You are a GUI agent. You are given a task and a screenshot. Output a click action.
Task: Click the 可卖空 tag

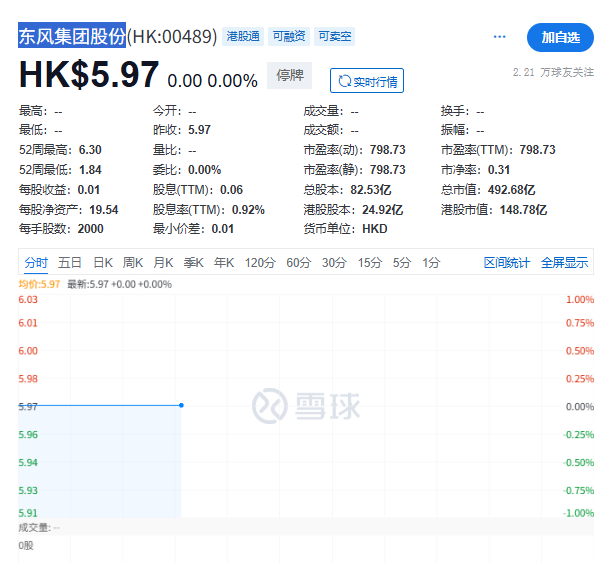pyautogui.click(x=334, y=36)
